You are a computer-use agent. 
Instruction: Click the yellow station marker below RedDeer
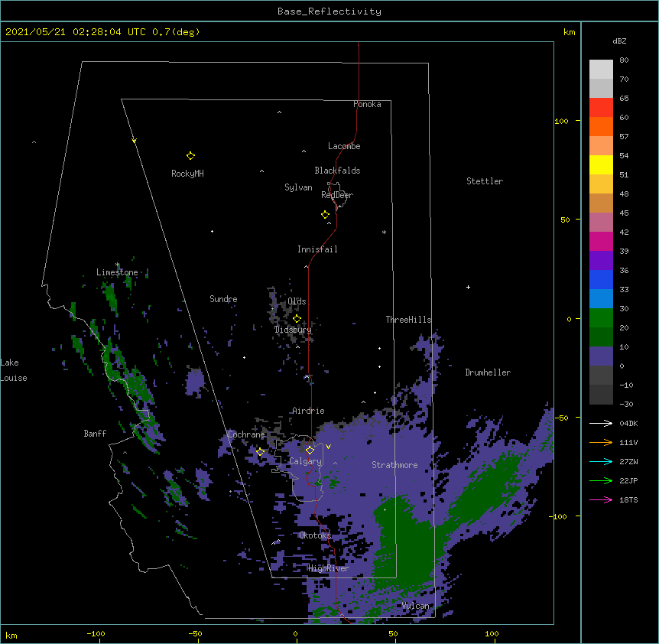pos(325,215)
